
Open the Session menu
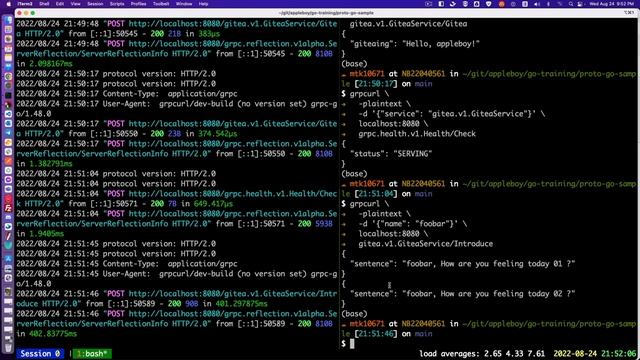(x=95, y=4)
